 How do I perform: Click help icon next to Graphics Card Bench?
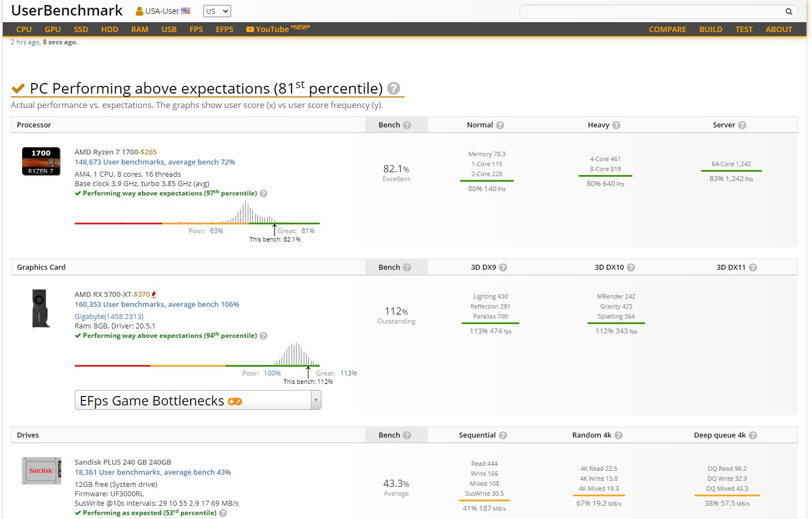(x=407, y=268)
